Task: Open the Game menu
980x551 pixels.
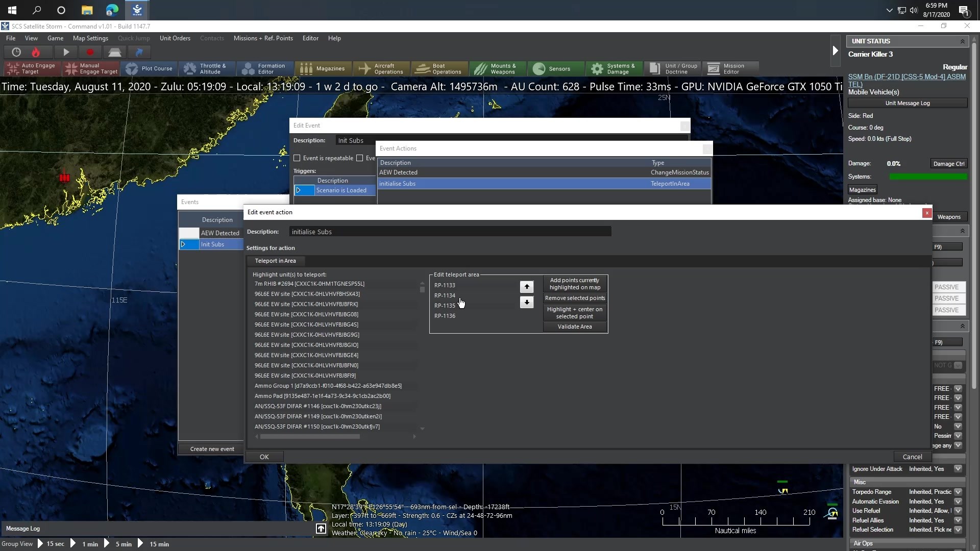Action: pyautogui.click(x=55, y=38)
